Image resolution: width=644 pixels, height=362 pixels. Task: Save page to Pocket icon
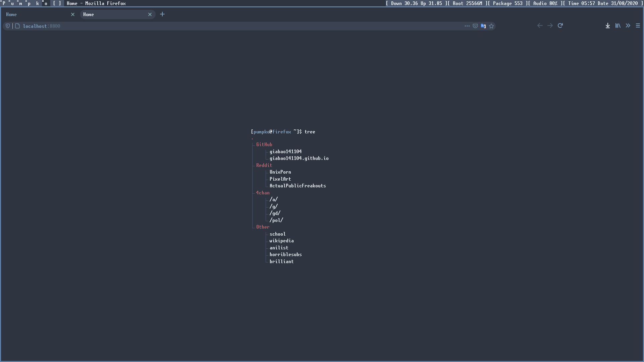pos(475,26)
